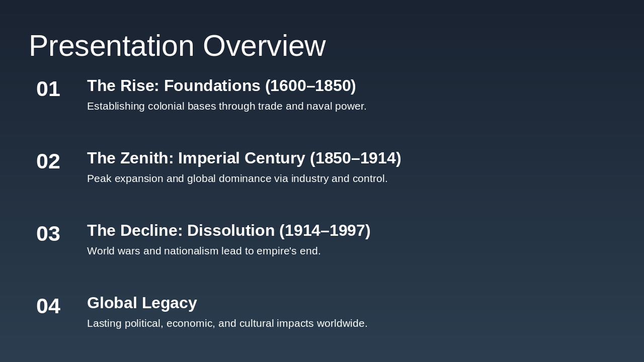Click the word Dissolution in third heading

coord(231,231)
